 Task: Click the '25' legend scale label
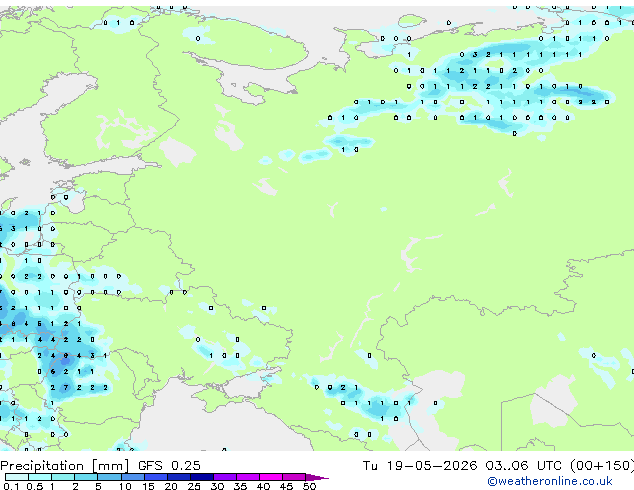point(194,486)
